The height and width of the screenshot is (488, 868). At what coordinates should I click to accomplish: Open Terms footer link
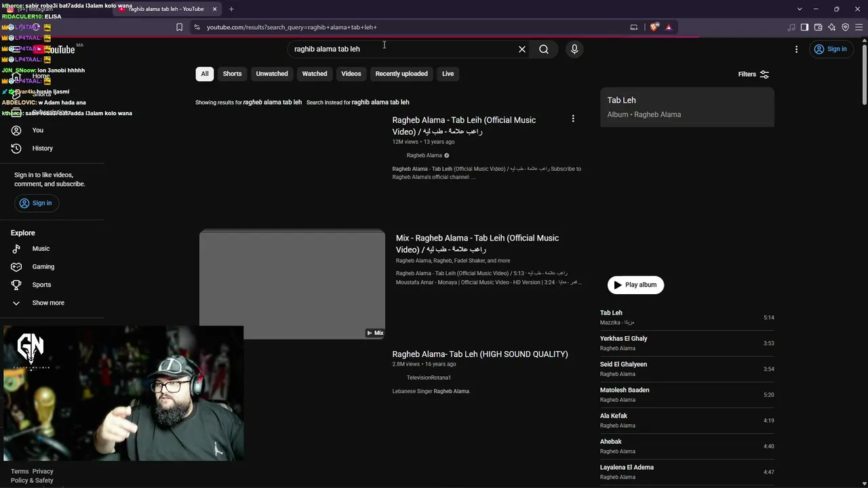[20, 471]
